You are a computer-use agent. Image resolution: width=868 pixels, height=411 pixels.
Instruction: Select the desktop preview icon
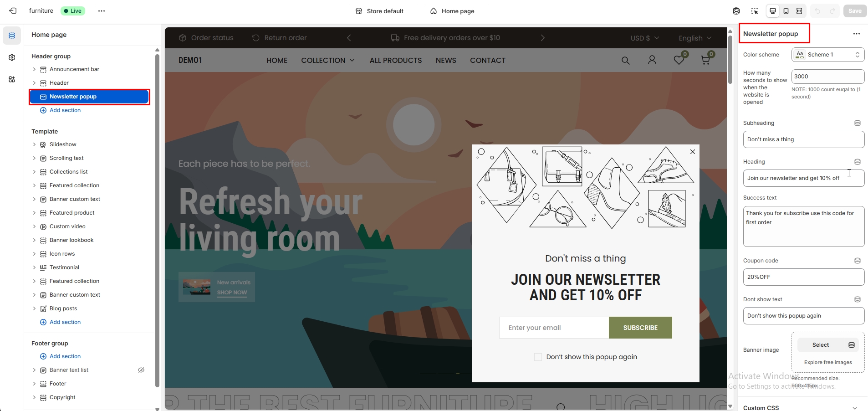773,11
